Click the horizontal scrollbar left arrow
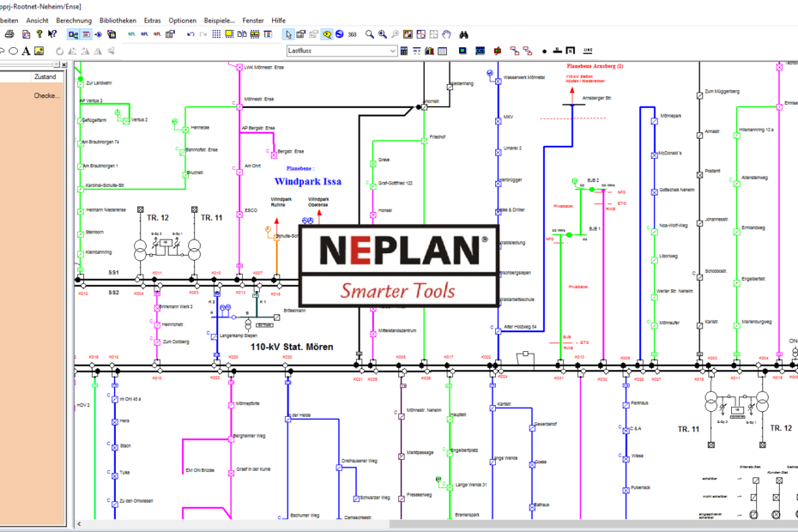The width and height of the screenshot is (798, 532). 79,523
